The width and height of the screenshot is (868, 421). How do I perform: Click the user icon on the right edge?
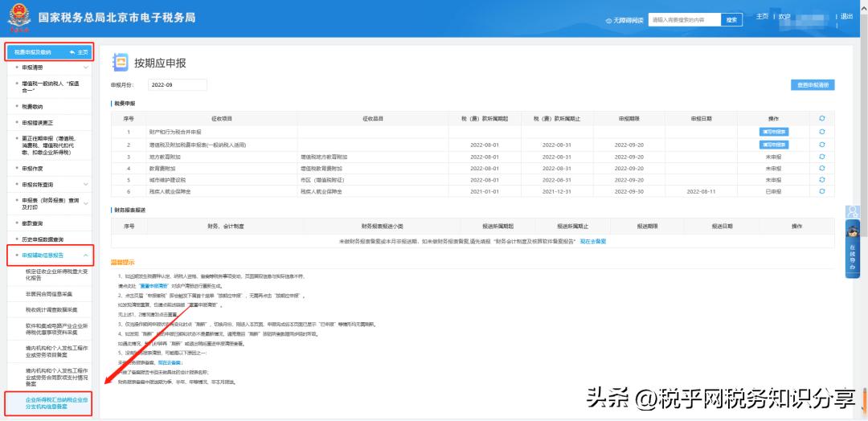[x=853, y=212]
